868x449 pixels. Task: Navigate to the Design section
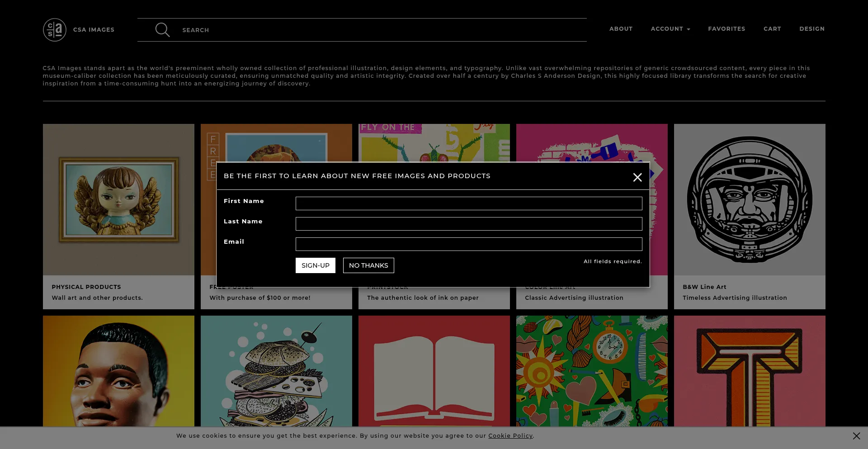[811, 29]
